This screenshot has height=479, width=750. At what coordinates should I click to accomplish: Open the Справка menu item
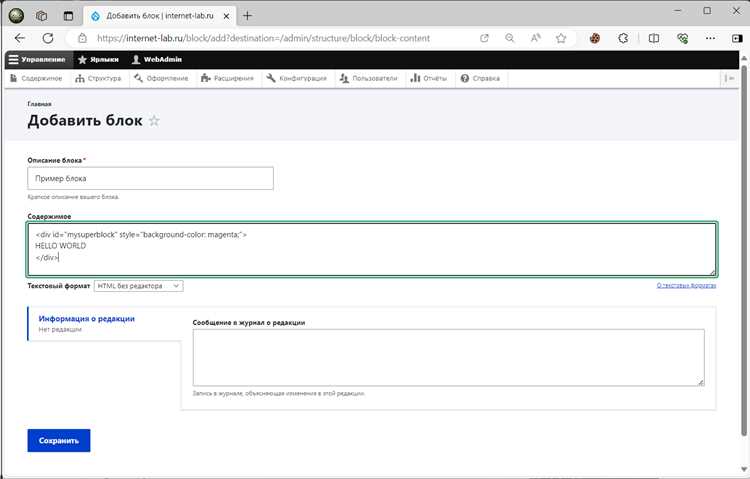coord(480,78)
